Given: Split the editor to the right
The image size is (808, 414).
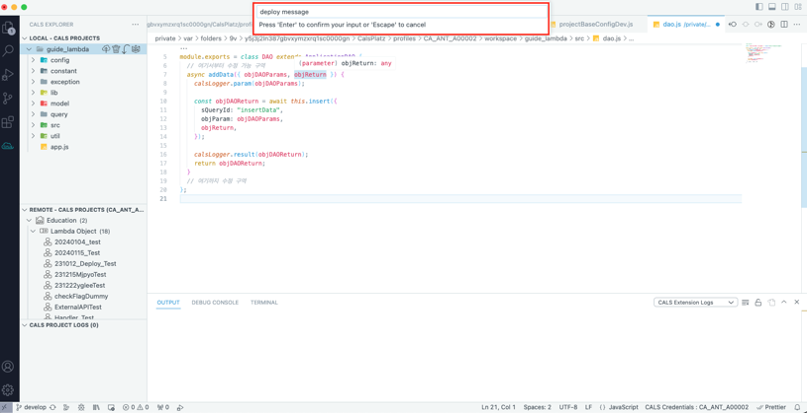Looking at the screenshot, I should 784,24.
